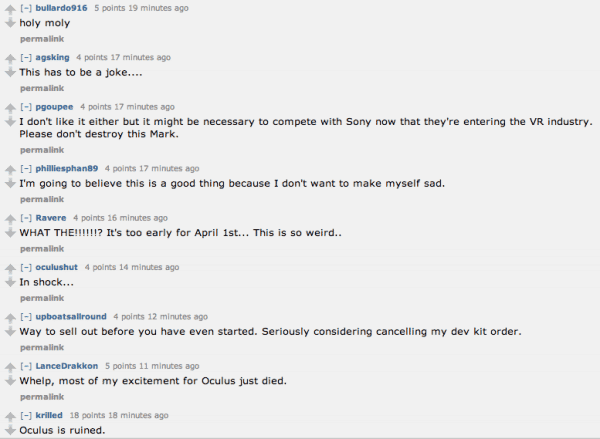Downvote oculushut's "In shock" comment
600x439 pixels.
pos(9,282)
